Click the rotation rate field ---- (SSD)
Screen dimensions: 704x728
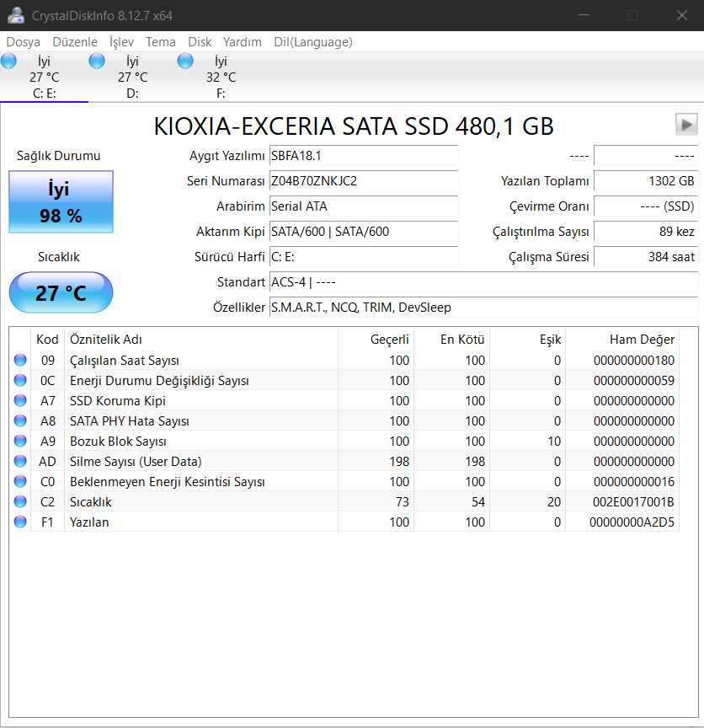(646, 206)
